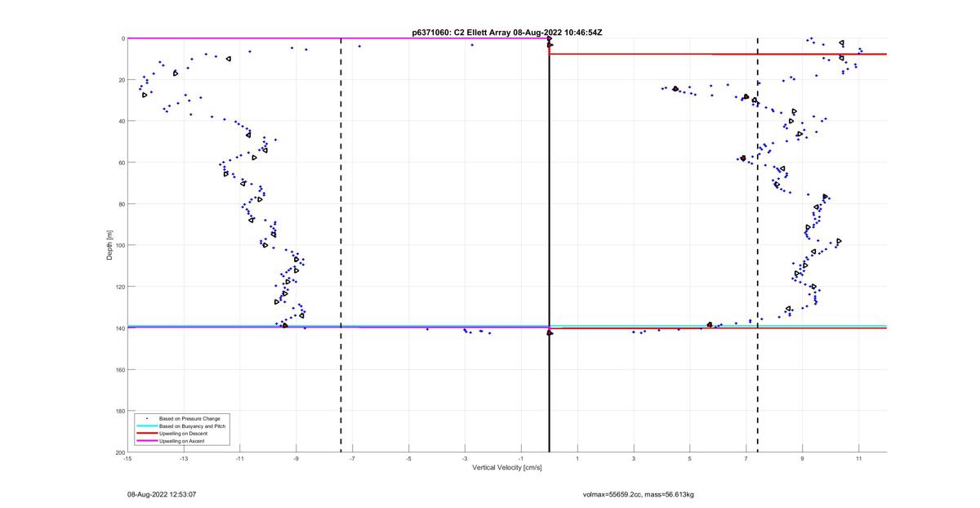Click y-axis tick label 200
Viewport: 980px width, 508px height.
click(x=119, y=452)
